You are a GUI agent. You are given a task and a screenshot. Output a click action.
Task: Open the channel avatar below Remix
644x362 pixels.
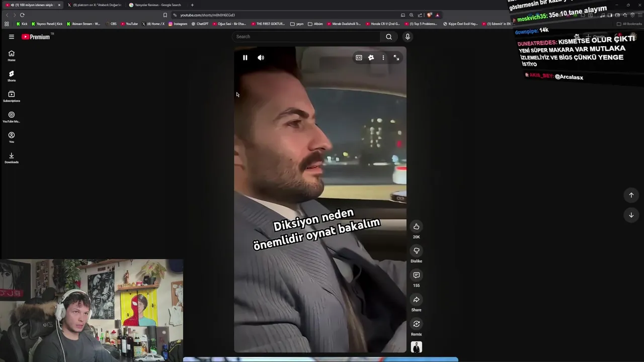pyautogui.click(x=417, y=347)
